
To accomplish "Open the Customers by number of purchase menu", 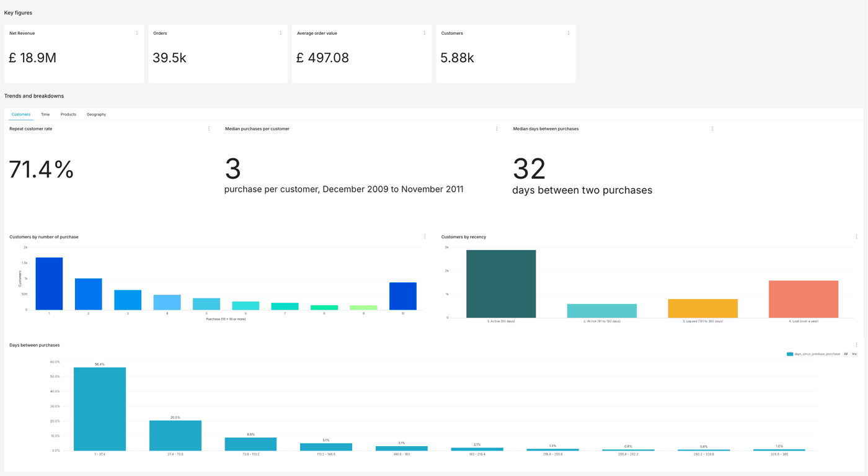I will pos(425,237).
